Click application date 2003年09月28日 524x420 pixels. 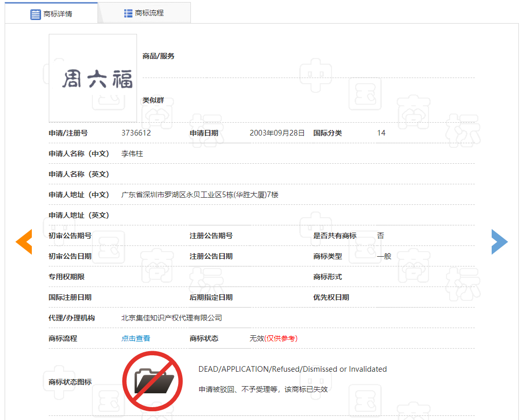pos(277,133)
